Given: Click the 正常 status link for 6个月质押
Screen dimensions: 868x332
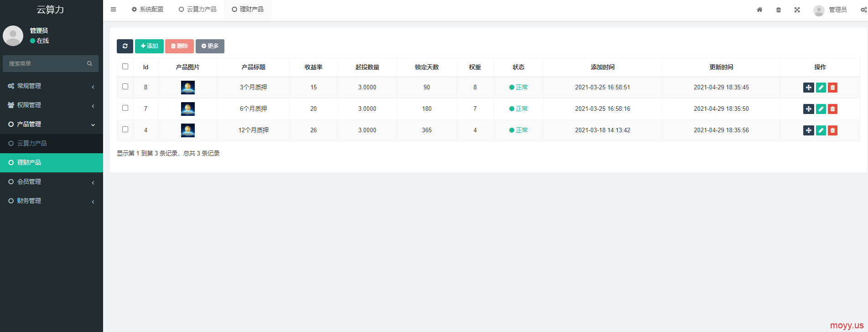Looking at the screenshot, I should pos(521,109).
